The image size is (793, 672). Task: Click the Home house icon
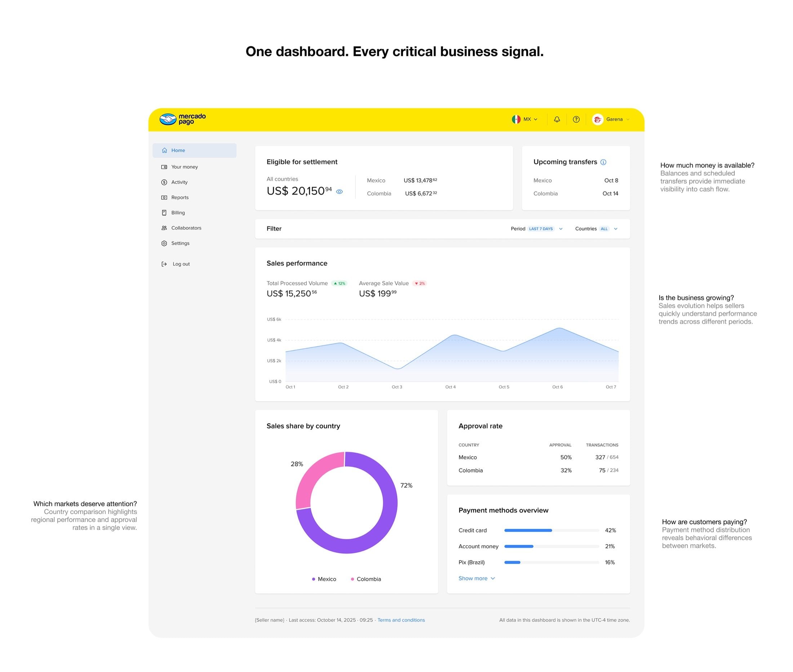pos(164,151)
